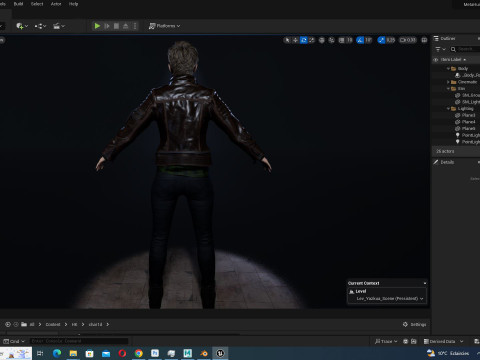This screenshot has width=480, height=360.
Task: Open the Select menu
Action: pyautogui.click(x=37, y=4)
